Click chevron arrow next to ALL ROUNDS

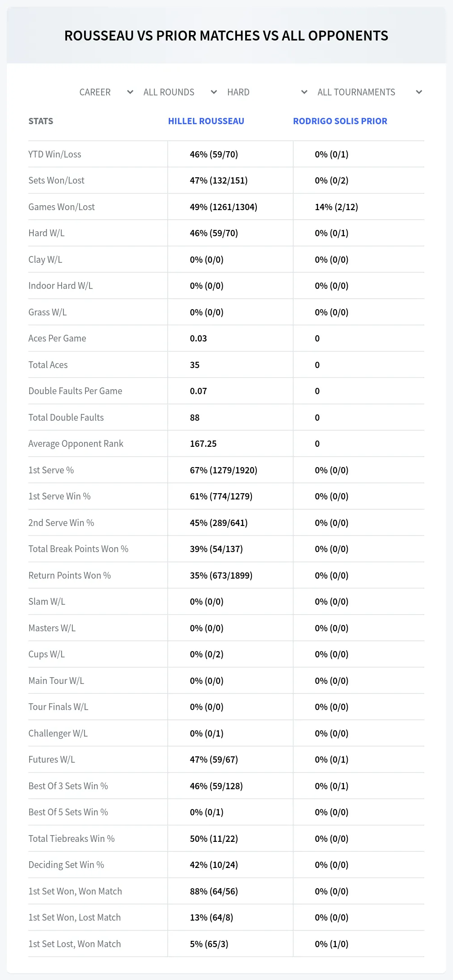point(214,92)
